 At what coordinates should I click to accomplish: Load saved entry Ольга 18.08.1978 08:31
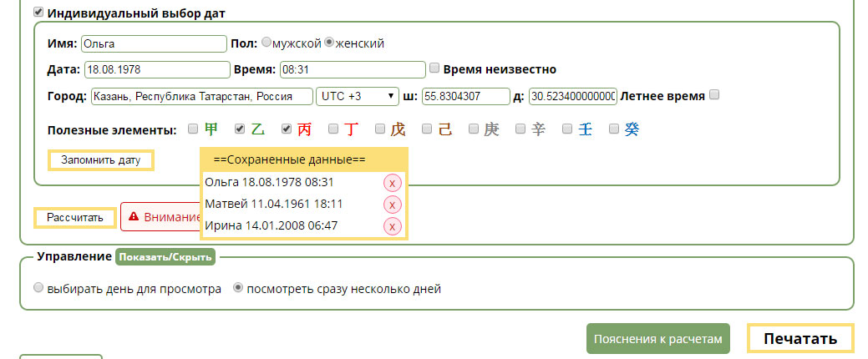click(269, 182)
